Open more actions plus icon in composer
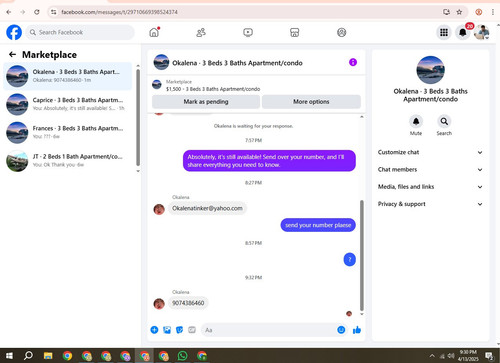The height and width of the screenshot is (363, 500). (154, 330)
